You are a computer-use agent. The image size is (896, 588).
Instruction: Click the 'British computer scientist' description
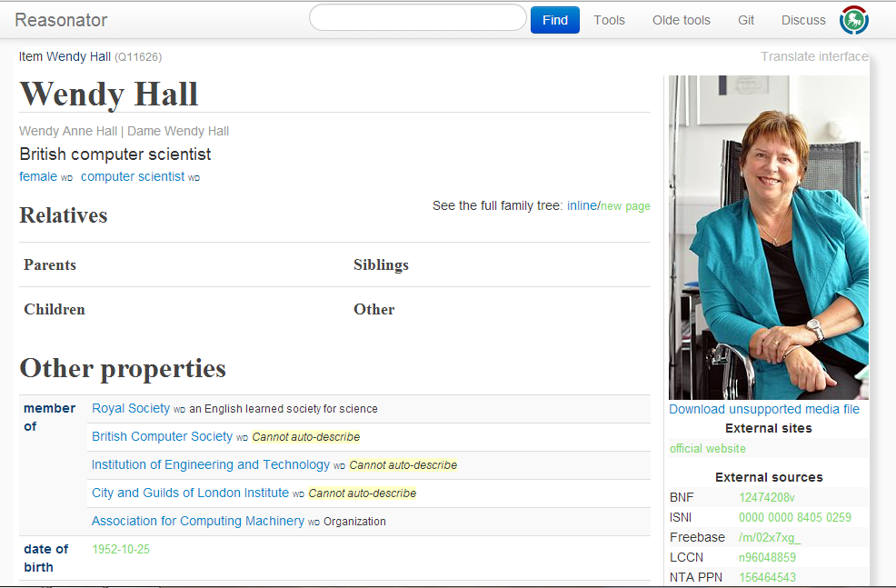pos(114,154)
